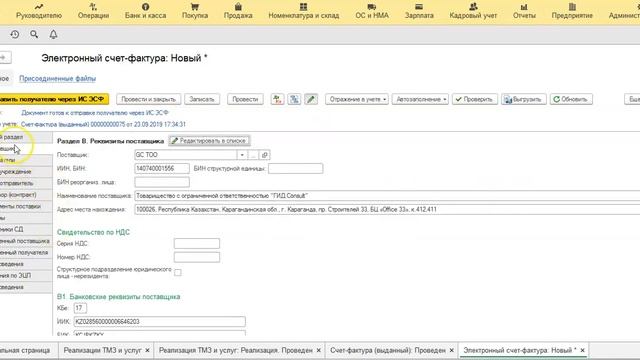
Task: Open the Руководителю section
Action: 39,11
